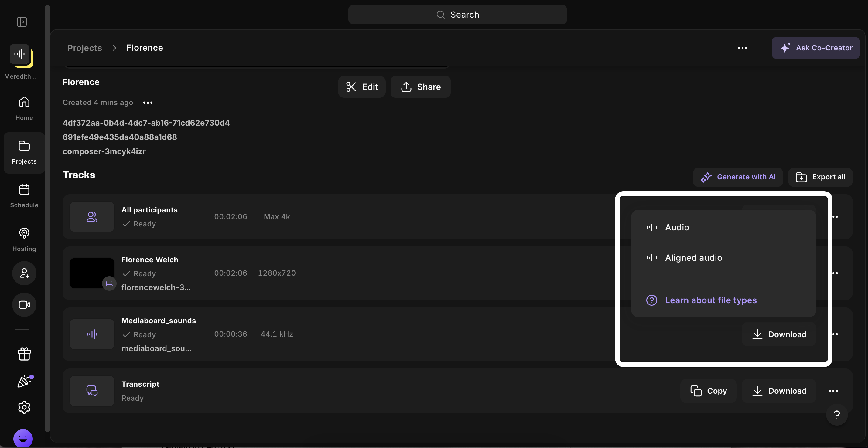Toggle the sidebar collapse icon
The image size is (868, 448).
tap(22, 22)
